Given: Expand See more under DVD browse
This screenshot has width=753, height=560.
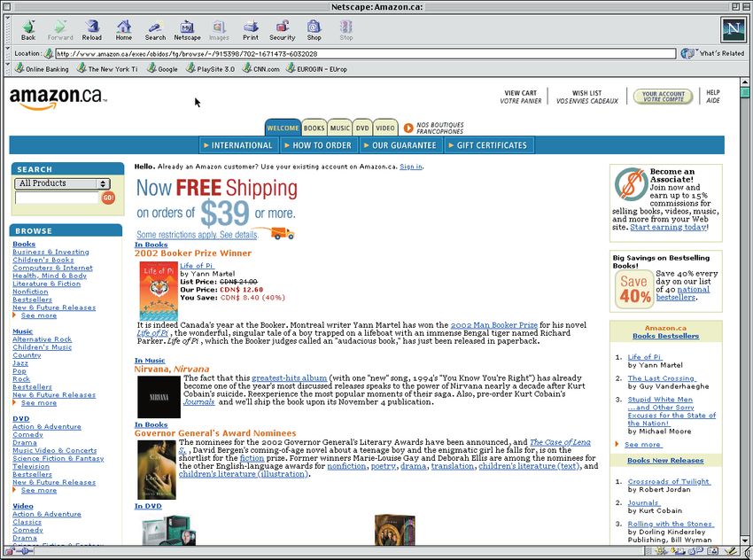Looking at the screenshot, I should tap(38, 490).
